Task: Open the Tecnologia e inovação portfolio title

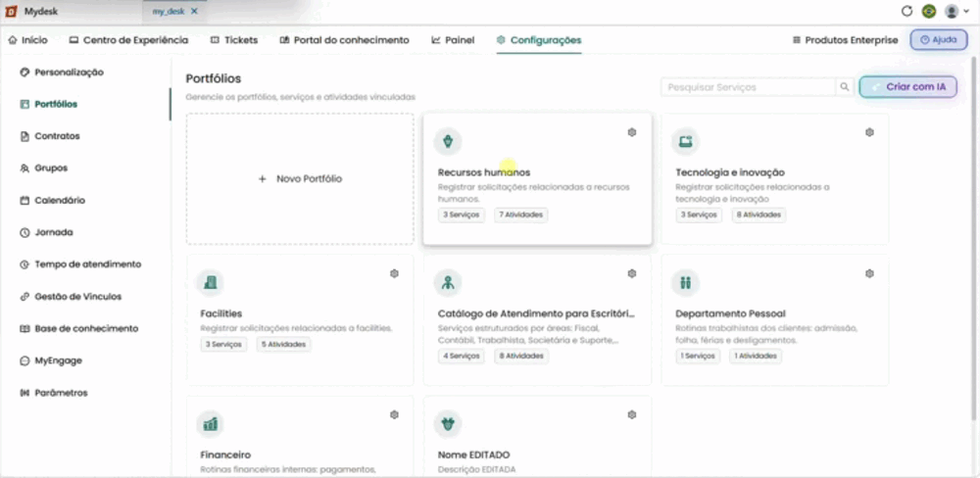Action: click(730, 172)
